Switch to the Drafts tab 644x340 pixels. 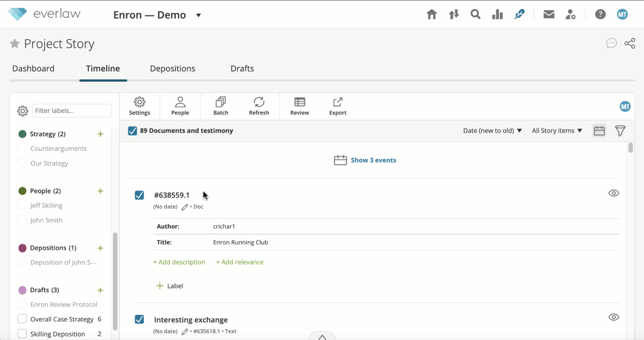[242, 69]
